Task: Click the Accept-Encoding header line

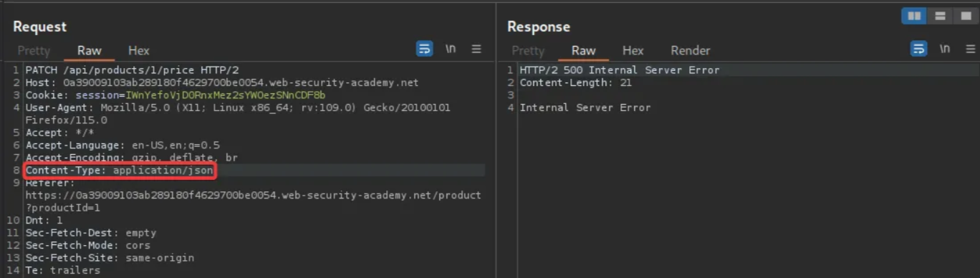Action: pos(131,157)
